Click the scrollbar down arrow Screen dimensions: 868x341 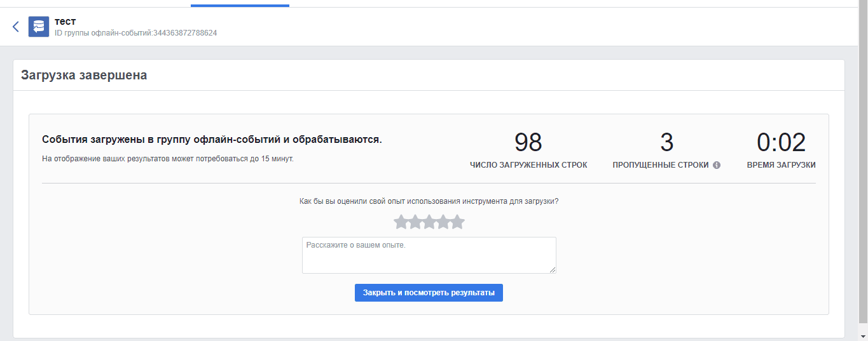coord(863,335)
